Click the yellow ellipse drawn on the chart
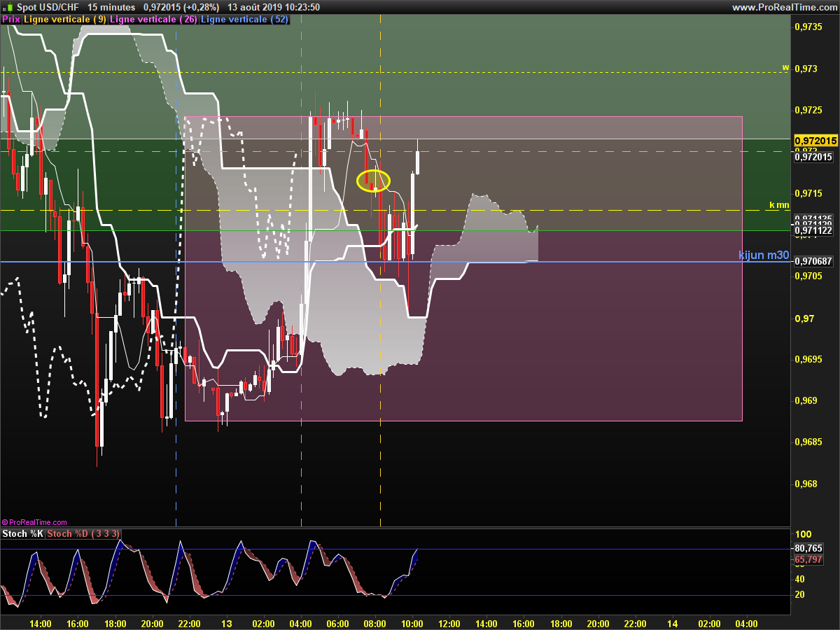The height and width of the screenshot is (630, 840). [373, 181]
